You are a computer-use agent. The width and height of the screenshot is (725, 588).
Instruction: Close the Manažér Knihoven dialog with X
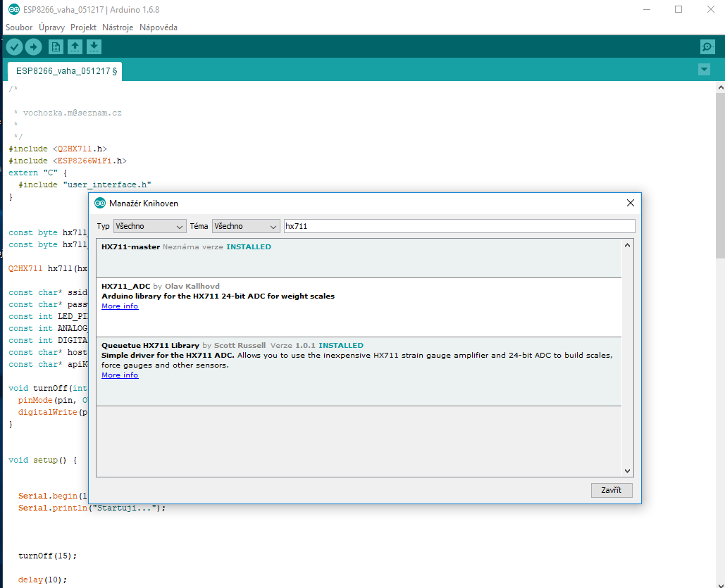click(630, 203)
